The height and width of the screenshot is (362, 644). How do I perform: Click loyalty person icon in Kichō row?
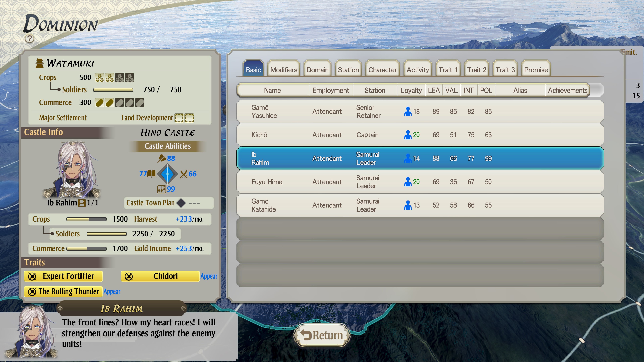[x=408, y=135]
